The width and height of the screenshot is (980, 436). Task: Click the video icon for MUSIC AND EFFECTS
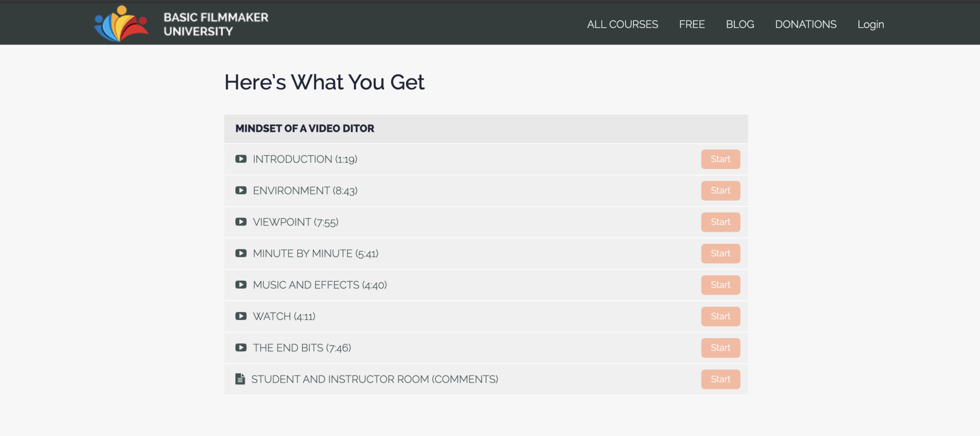click(240, 285)
